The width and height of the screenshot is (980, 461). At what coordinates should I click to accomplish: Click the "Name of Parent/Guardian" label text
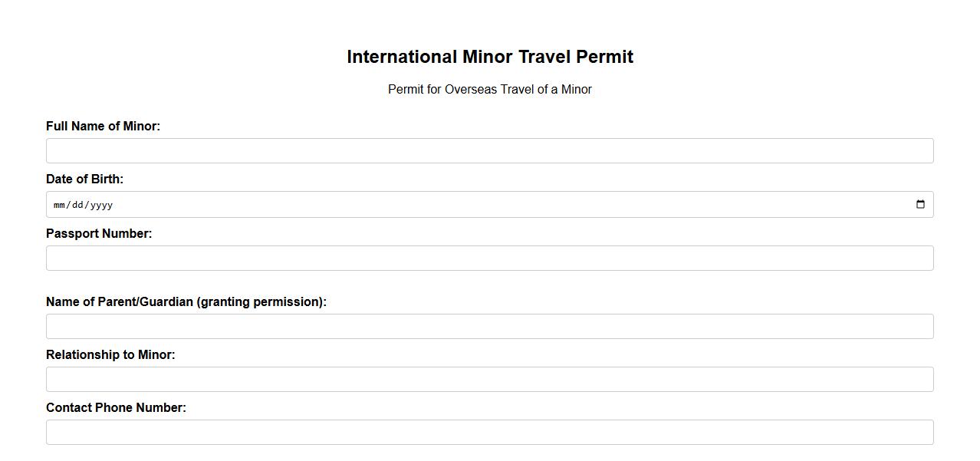(x=120, y=301)
